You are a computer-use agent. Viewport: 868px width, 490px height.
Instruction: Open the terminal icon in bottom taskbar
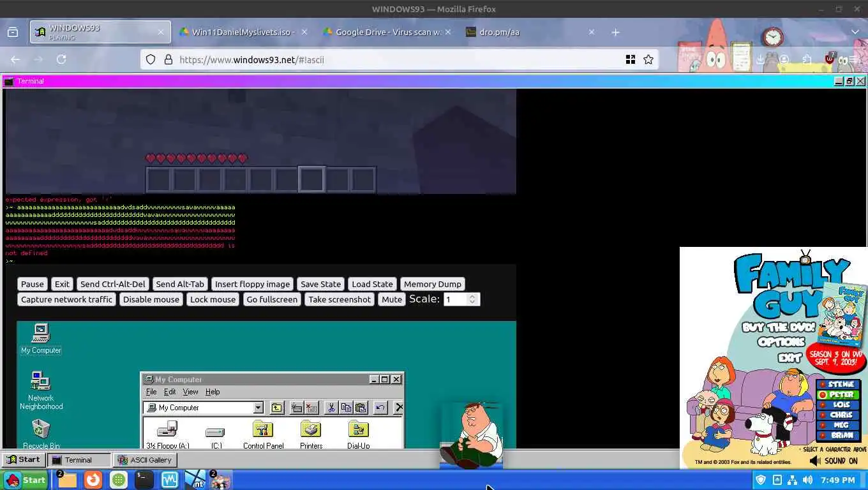coord(144,480)
